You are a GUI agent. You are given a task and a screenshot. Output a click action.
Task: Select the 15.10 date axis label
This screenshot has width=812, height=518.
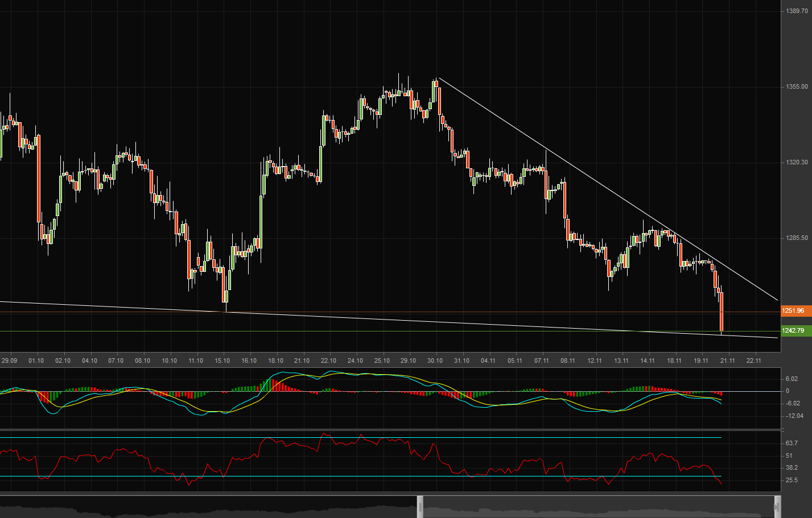tap(222, 360)
